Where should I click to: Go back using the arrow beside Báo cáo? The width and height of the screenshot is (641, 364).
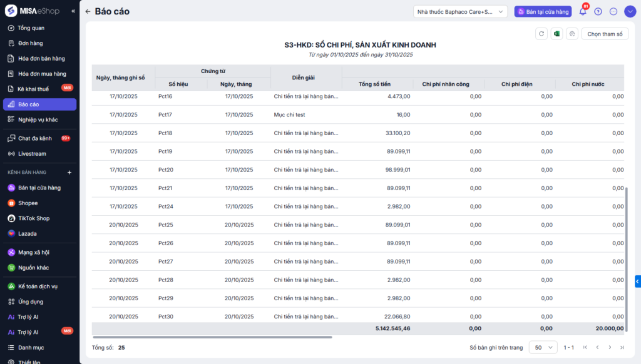tap(88, 11)
